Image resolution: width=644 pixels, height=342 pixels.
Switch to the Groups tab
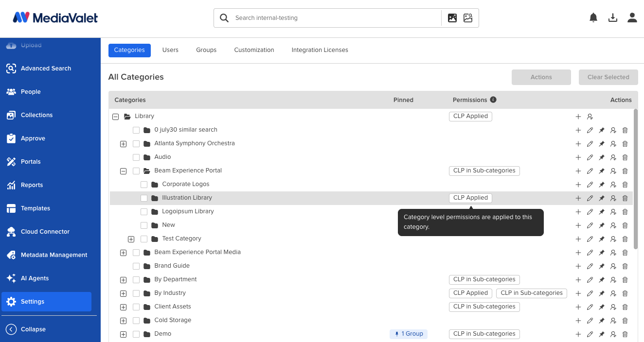206,50
